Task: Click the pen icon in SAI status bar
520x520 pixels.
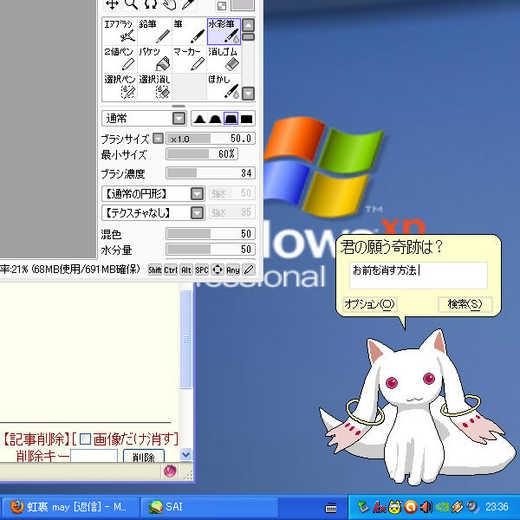Action: (249, 269)
